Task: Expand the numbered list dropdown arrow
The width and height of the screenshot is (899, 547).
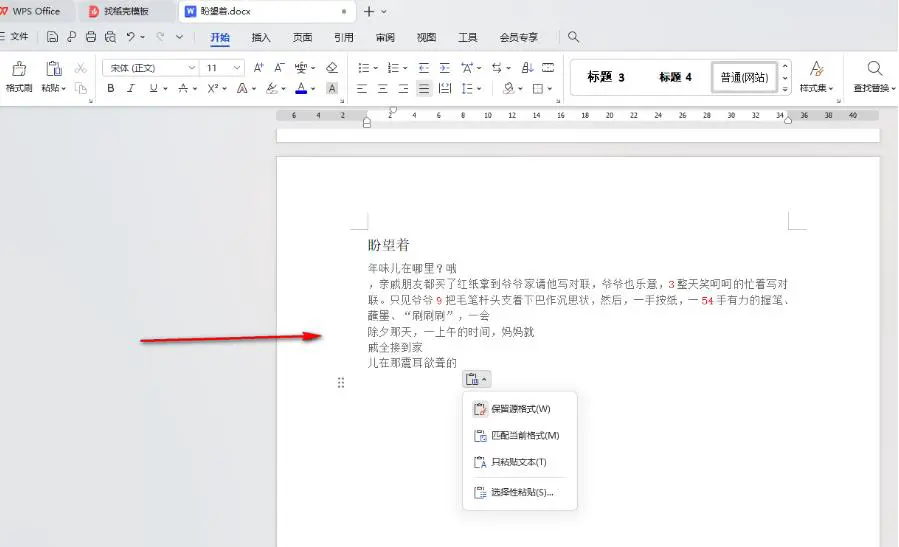Action: (x=405, y=68)
